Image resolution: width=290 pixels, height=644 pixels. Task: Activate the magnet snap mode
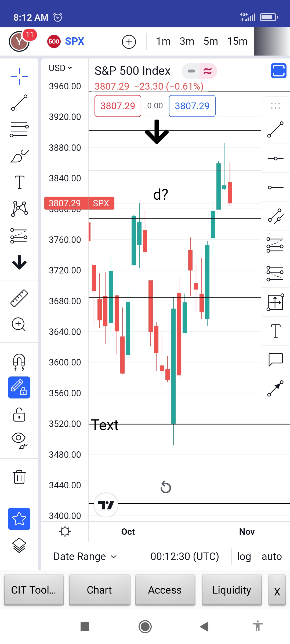(x=19, y=362)
